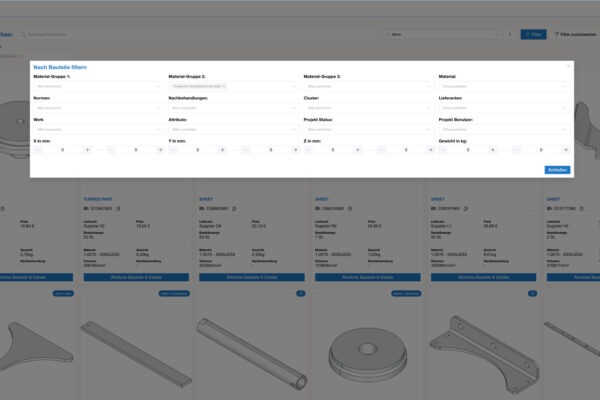600x400 pixels.
Task: Copy the ID on the 24.90 € SHEET card
Action: (x=350, y=209)
